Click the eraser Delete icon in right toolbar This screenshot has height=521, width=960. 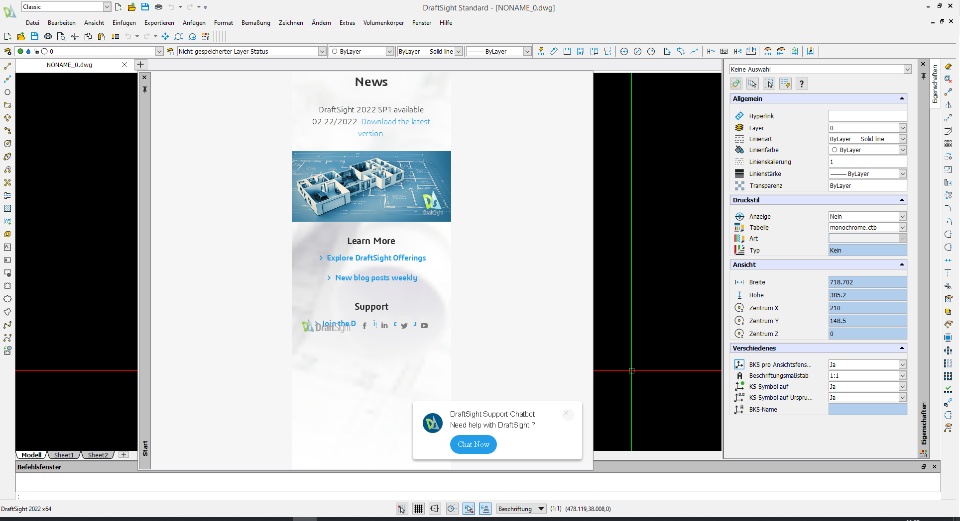pos(948,66)
